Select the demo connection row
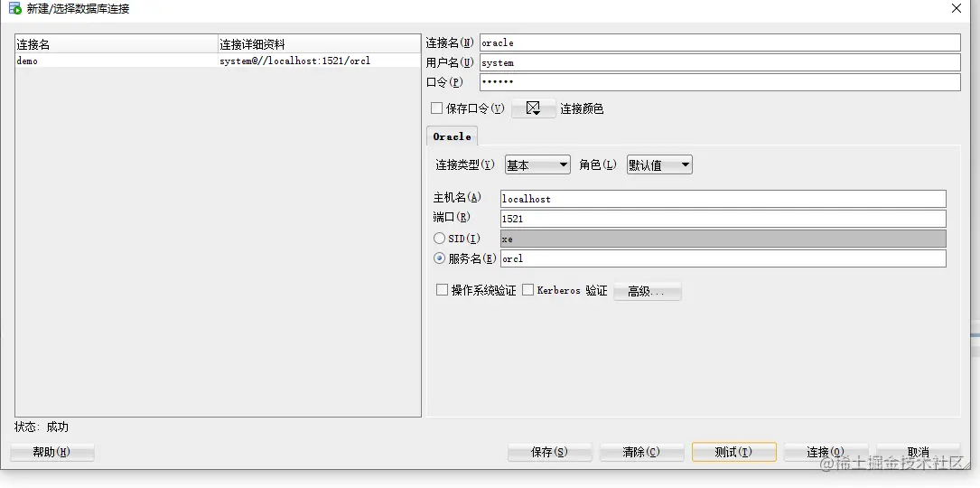The height and width of the screenshot is (488, 980). coord(218,61)
